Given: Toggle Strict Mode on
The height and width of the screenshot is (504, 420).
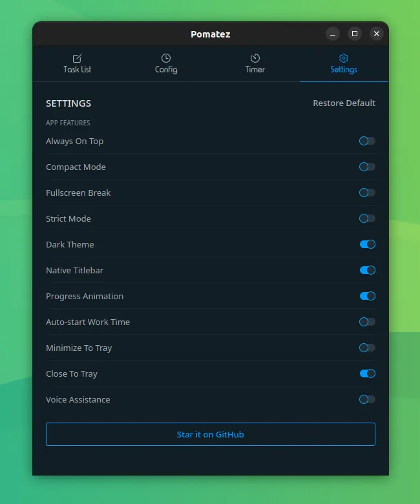Looking at the screenshot, I should tap(367, 218).
